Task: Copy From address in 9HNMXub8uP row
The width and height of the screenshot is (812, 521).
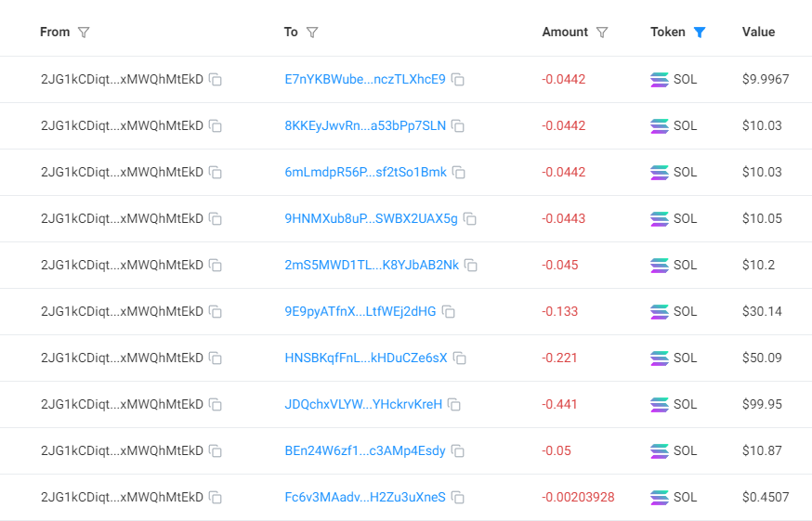Action: [x=216, y=218]
